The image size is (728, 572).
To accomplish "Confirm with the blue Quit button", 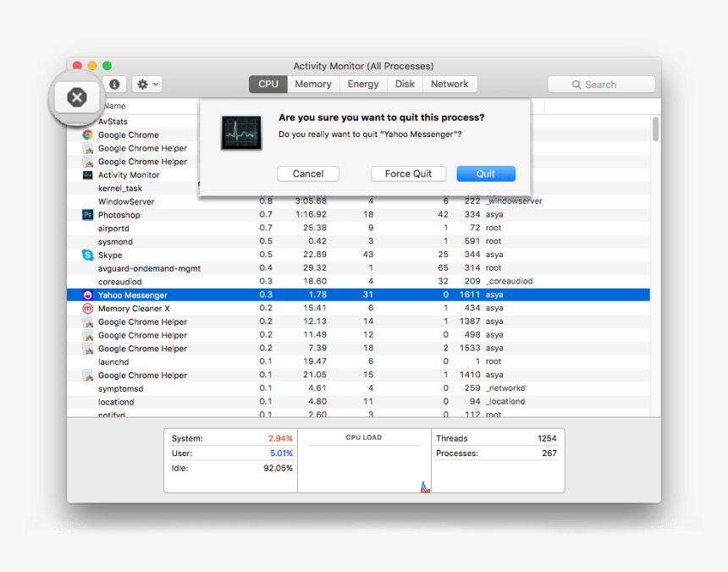I will [486, 174].
